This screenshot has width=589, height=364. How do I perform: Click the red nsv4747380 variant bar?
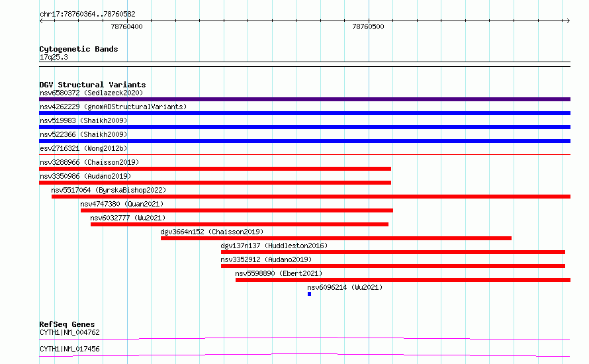coord(237,210)
